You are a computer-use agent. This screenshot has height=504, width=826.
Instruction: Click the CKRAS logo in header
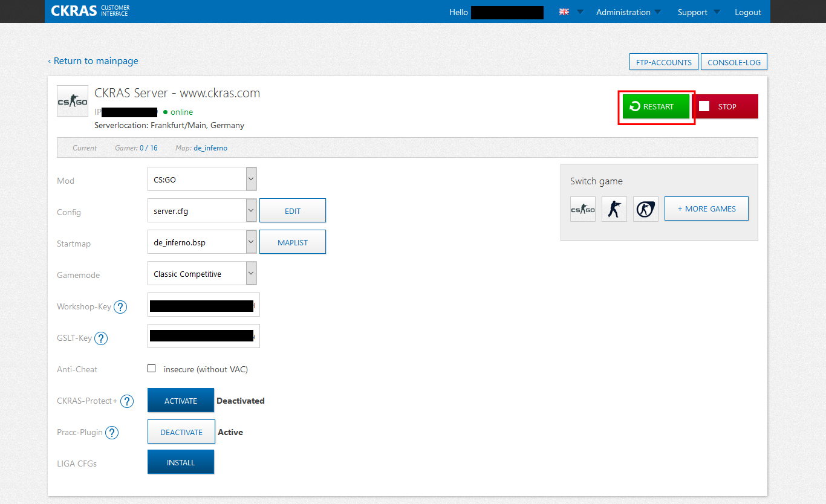point(91,10)
